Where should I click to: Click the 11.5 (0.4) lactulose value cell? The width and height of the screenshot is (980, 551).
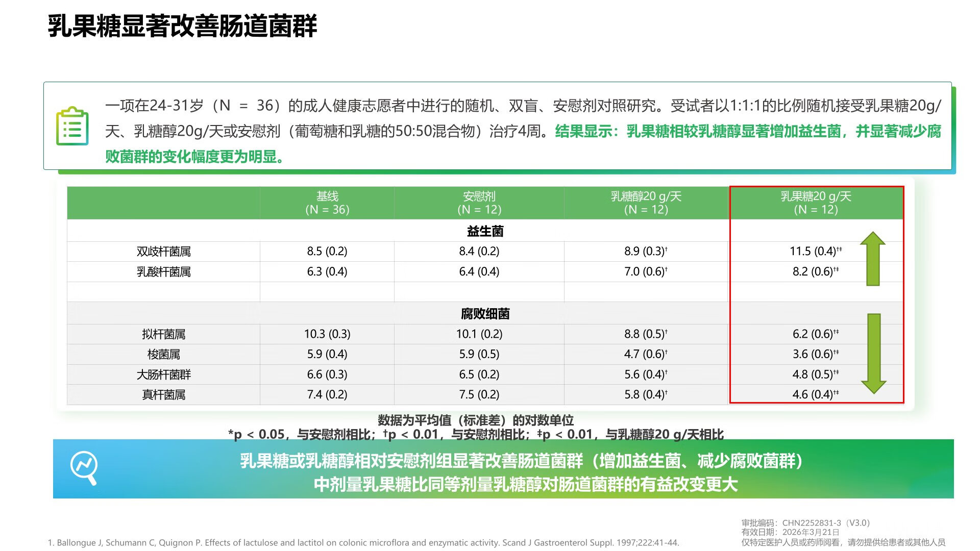[x=815, y=251]
